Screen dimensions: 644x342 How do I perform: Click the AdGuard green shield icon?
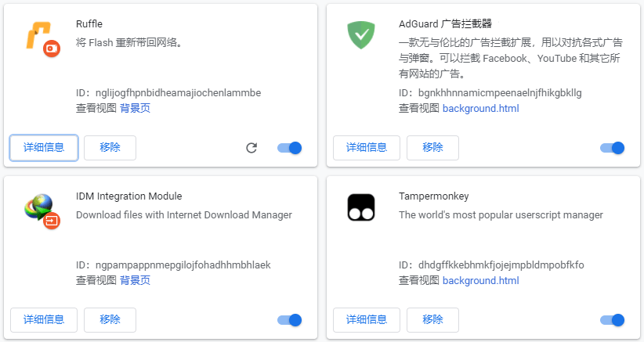pyautogui.click(x=361, y=35)
